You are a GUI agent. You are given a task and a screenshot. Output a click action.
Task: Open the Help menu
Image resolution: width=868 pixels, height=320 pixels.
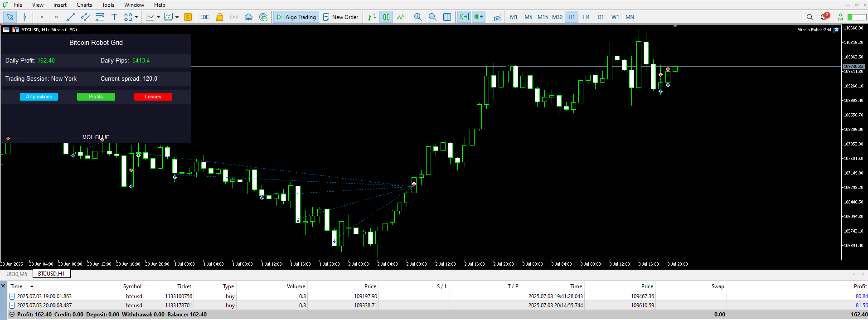[x=160, y=5]
